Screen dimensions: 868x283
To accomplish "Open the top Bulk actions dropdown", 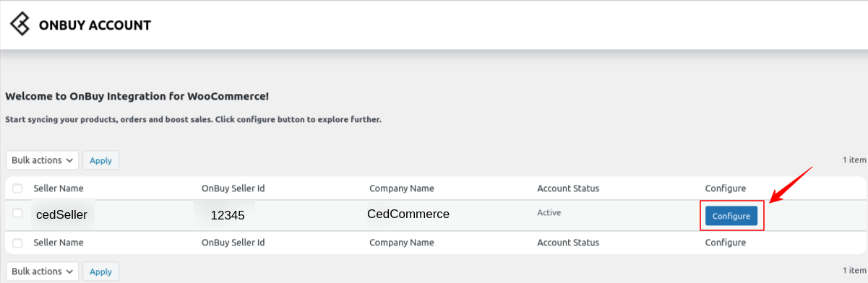I will pos(42,160).
